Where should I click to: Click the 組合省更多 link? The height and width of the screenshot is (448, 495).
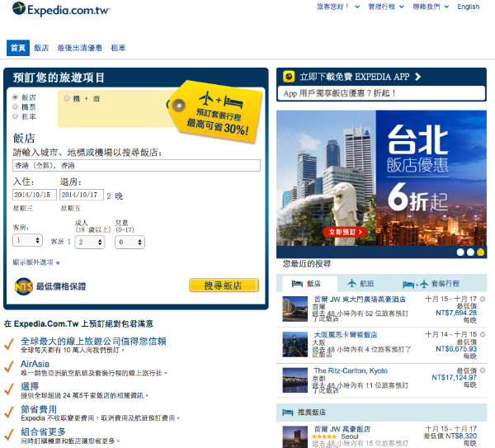pos(43,431)
